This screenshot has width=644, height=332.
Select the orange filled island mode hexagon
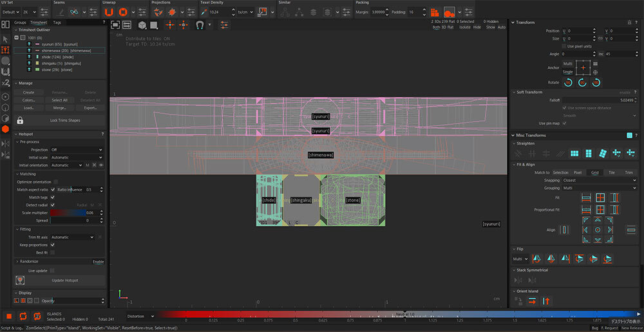pyautogui.click(x=5, y=129)
